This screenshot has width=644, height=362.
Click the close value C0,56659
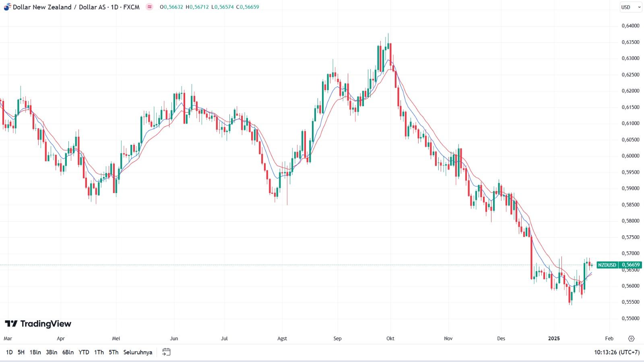(248, 7)
